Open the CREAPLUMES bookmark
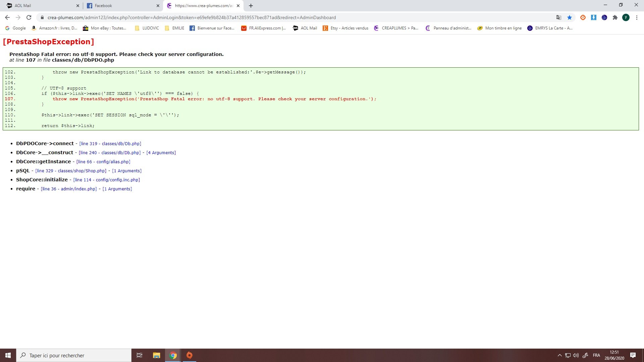The width and height of the screenshot is (644, 362). click(396, 28)
